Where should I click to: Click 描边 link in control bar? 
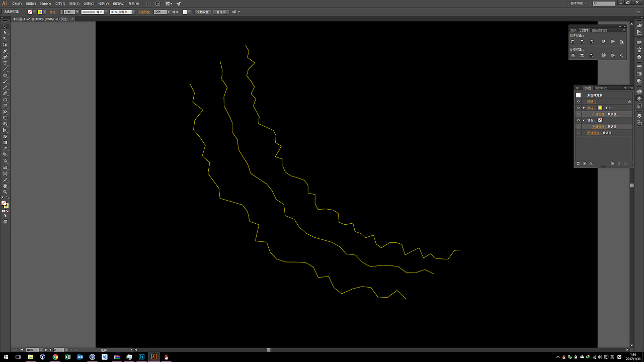[x=53, y=12]
